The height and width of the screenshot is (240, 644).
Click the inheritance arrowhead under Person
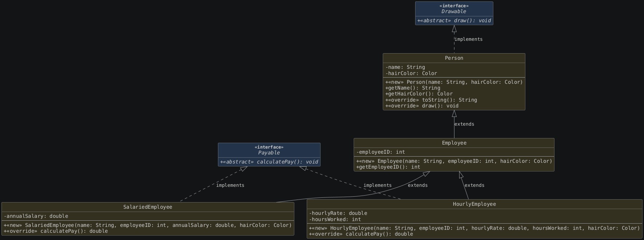[454, 114]
